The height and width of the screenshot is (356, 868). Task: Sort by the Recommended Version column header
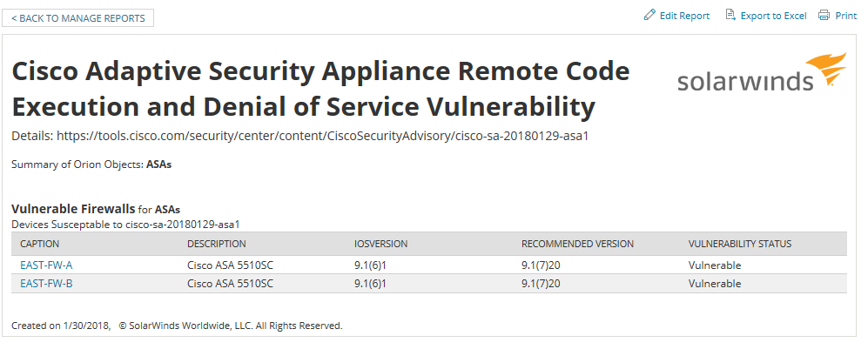tap(577, 244)
